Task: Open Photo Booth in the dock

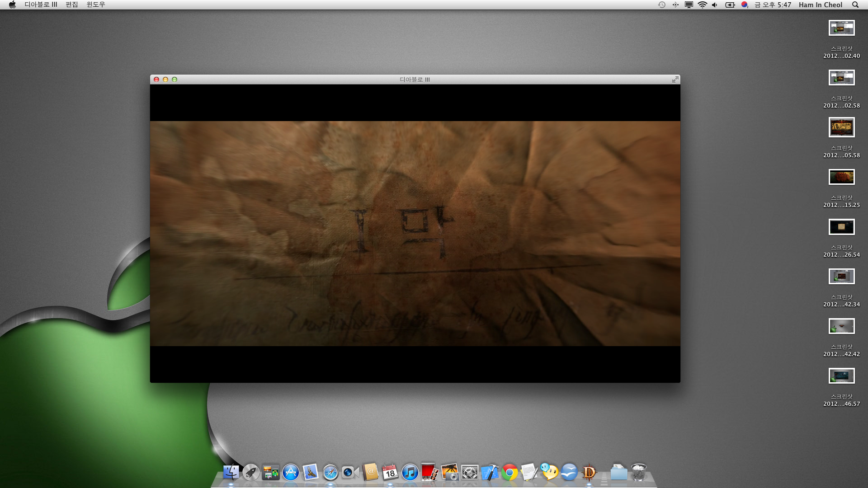Action: (x=429, y=473)
